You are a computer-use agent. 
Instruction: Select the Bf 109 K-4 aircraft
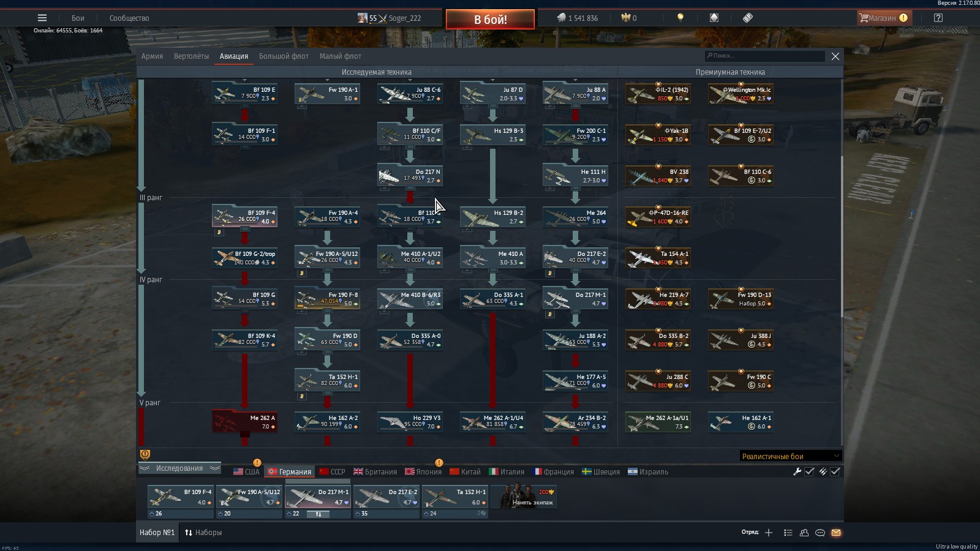(x=244, y=340)
